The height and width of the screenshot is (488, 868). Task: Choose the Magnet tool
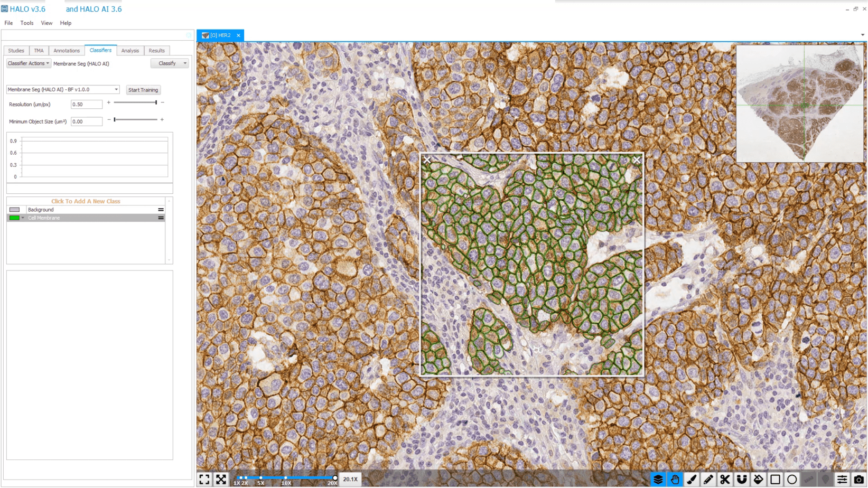pos(742,480)
